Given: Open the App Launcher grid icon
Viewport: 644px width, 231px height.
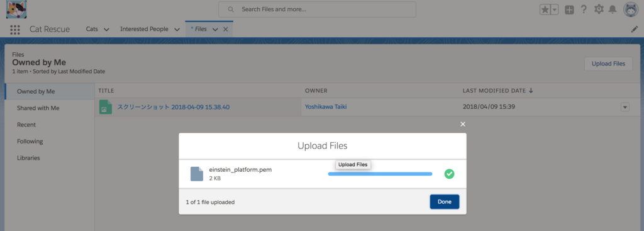Looking at the screenshot, I should [15, 30].
